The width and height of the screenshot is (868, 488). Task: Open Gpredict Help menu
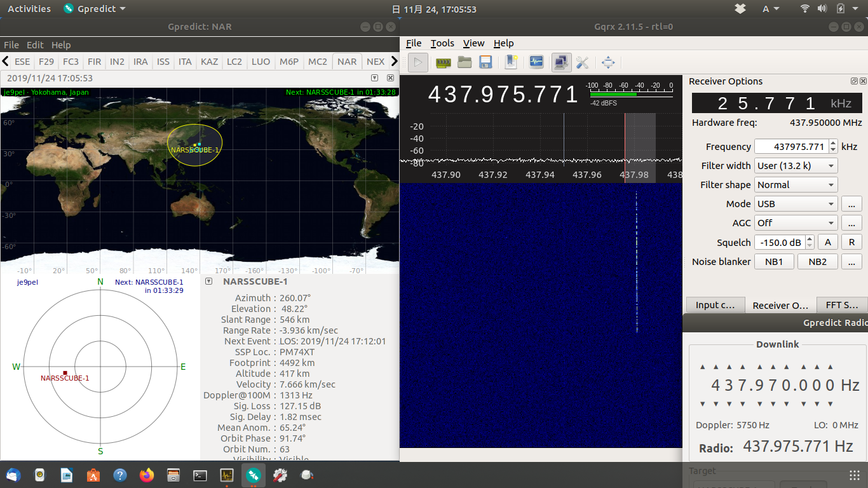pyautogui.click(x=61, y=45)
